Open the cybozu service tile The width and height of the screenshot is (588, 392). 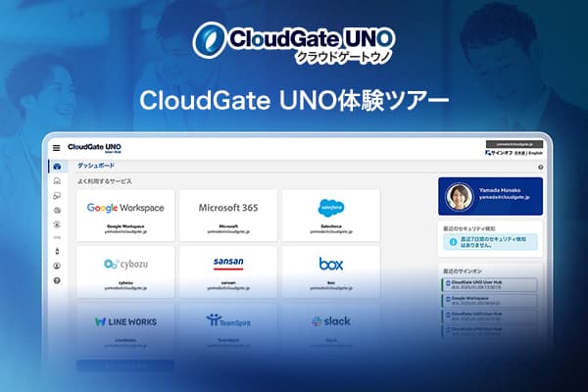[x=125, y=272]
